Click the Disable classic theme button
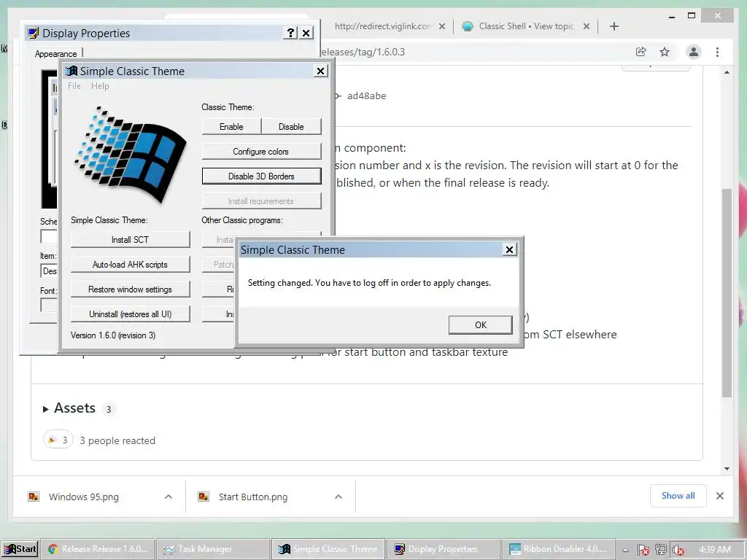Viewport: 747px width, 560px height. [291, 127]
